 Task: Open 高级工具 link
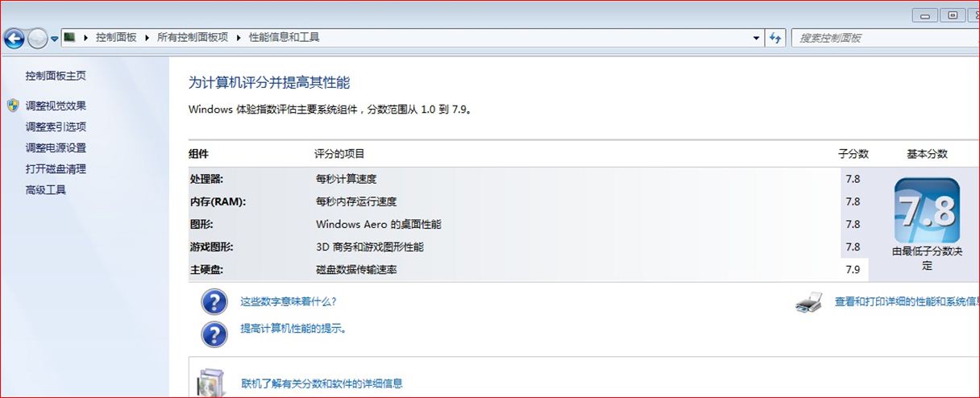[x=46, y=190]
